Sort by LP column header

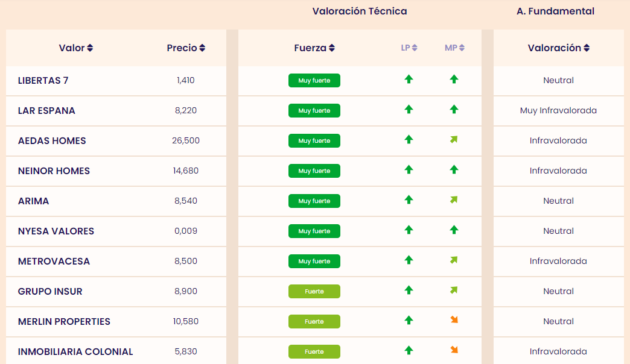pyautogui.click(x=409, y=48)
